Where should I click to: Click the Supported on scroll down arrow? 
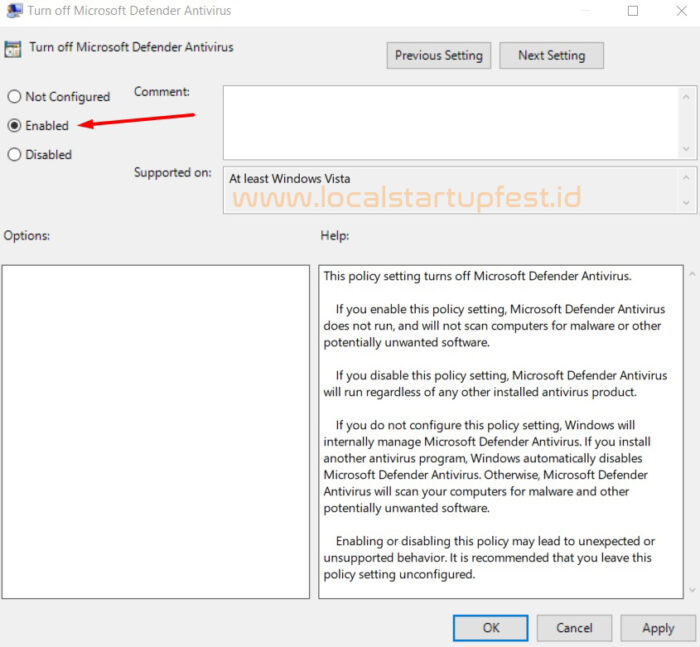686,203
